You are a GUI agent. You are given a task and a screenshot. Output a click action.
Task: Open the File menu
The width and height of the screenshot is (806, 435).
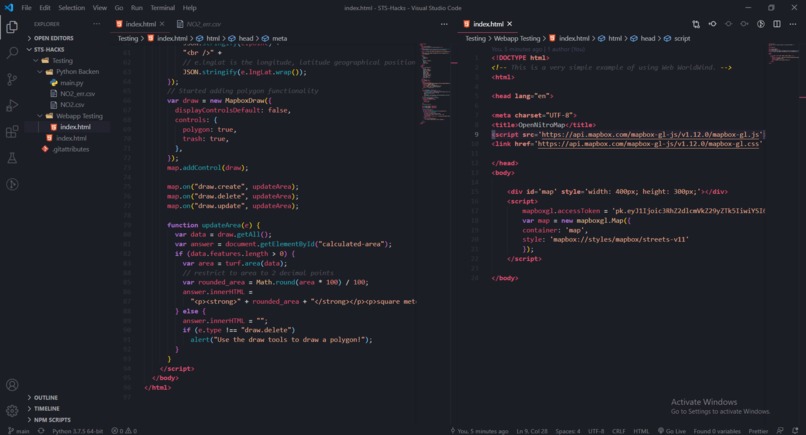coord(26,8)
